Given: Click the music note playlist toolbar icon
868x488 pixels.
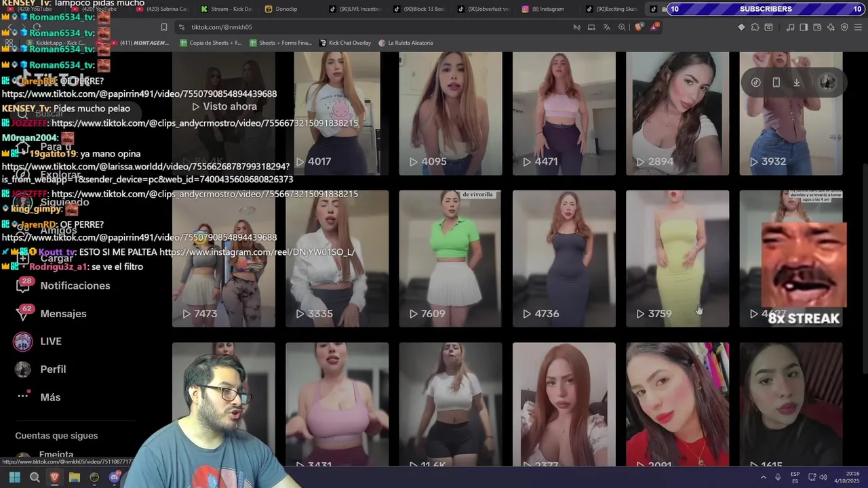Looking at the screenshot, I should [790, 27].
